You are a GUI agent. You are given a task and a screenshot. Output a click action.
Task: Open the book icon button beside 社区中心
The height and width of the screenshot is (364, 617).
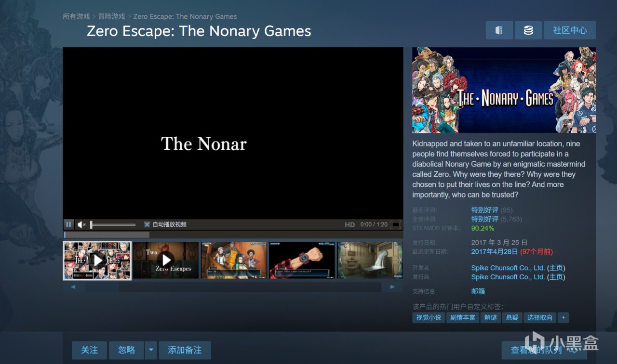point(499,30)
